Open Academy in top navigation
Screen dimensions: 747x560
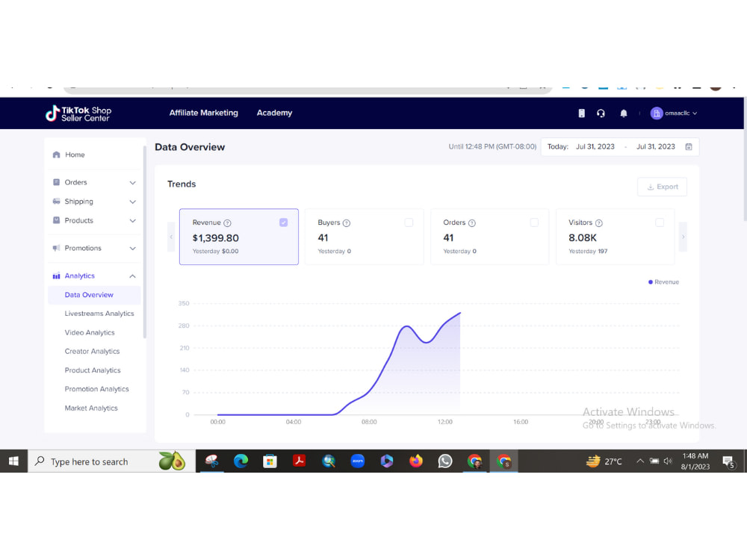coord(274,113)
